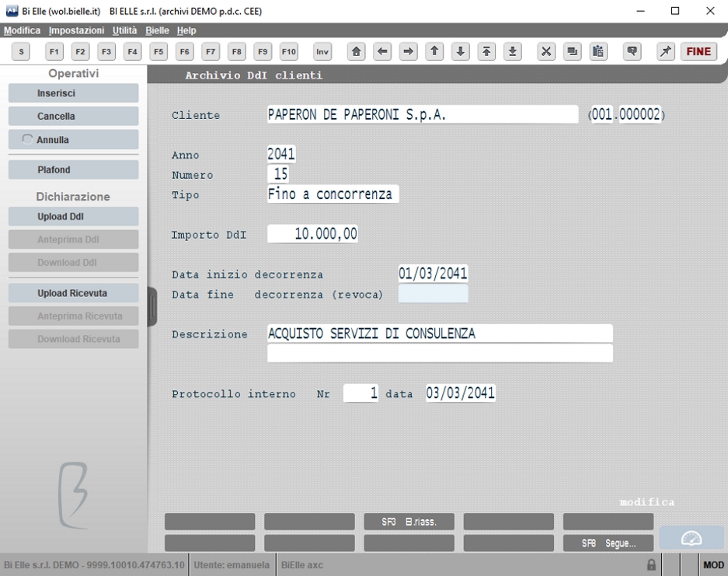Click the F8 function key button
Image resolution: width=728 pixels, height=576 pixels.
coord(236,51)
